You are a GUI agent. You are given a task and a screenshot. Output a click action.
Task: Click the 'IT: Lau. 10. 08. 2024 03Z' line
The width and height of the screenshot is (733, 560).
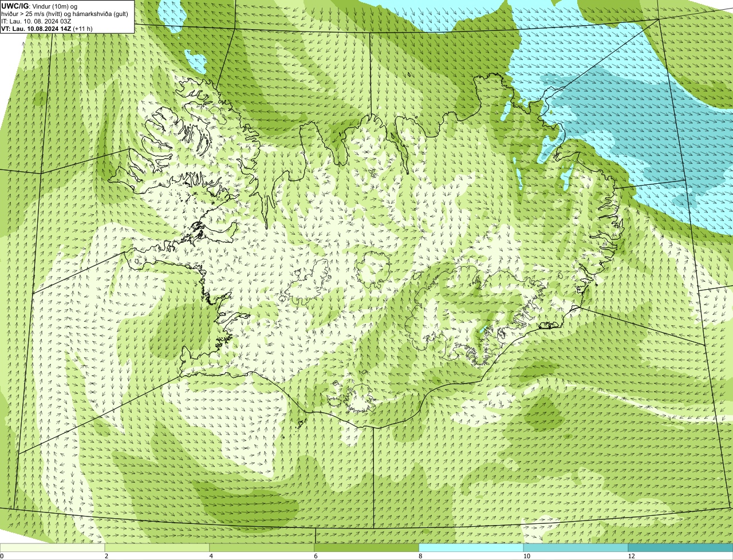pos(36,21)
